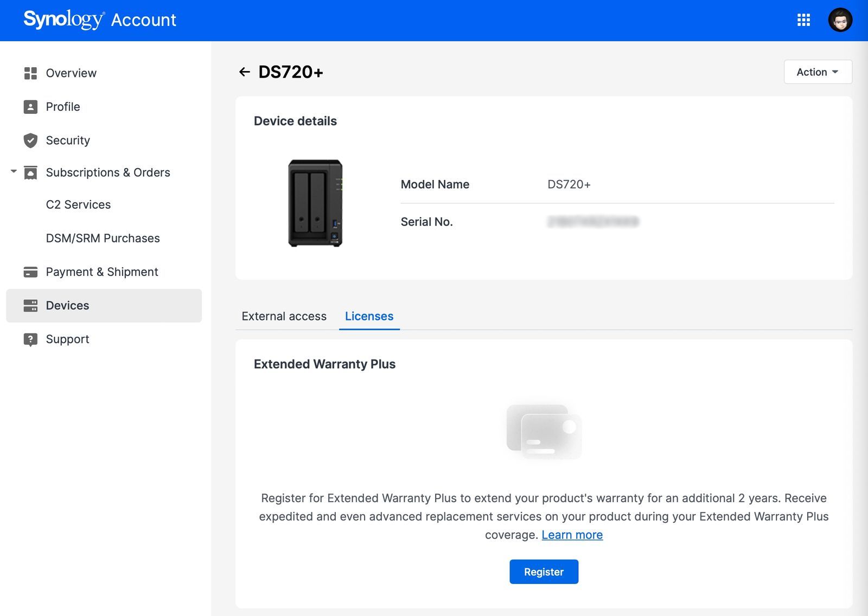Click the Payment & Shipment card icon
Image resolution: width=868 pixels, height=616 pixels.
30,272
